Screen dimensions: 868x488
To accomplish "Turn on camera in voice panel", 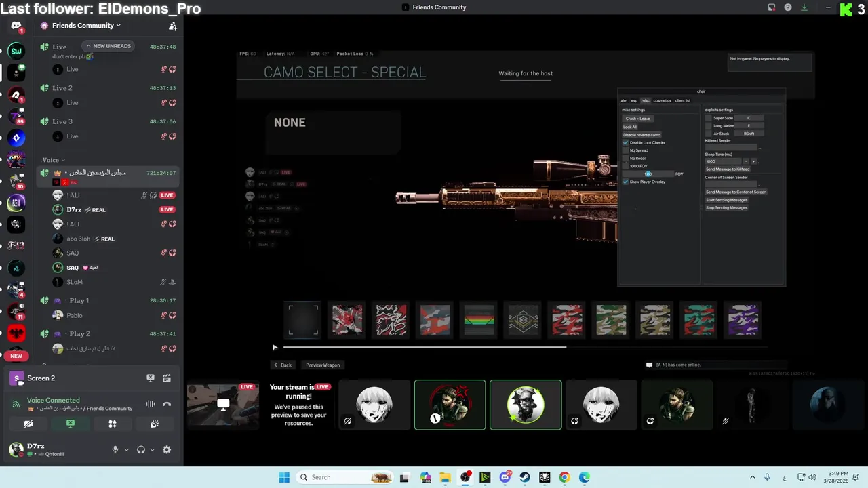I will tap(28, 424).
